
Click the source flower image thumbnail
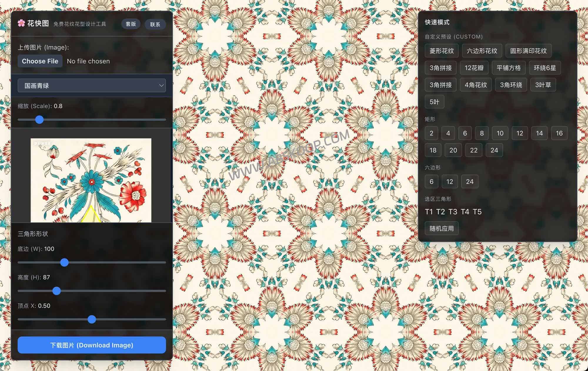pyautogui.click(x=91, y=180)
